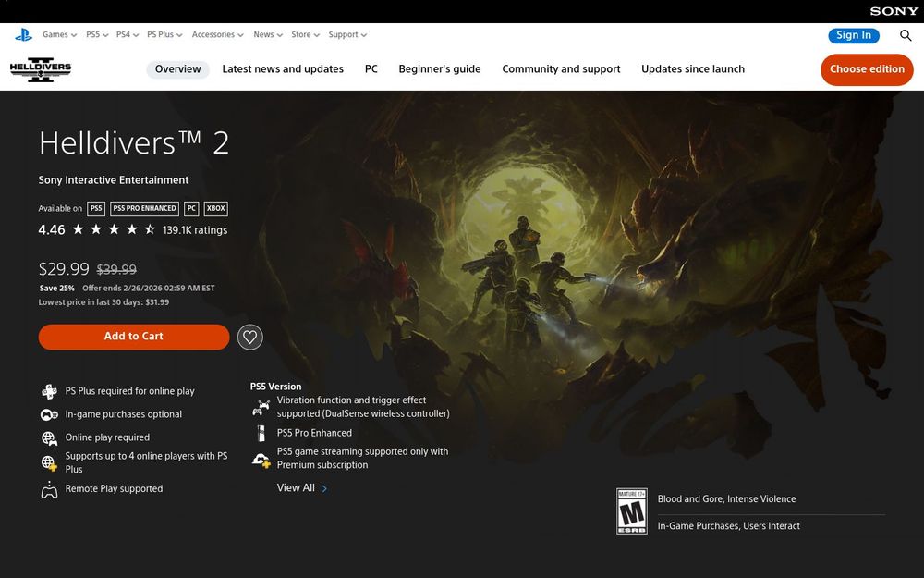The height and width of the screenshot is (578, 924).
Task: Go to Community and support tab
Action: pyautogui.click(x=561, y=69)
